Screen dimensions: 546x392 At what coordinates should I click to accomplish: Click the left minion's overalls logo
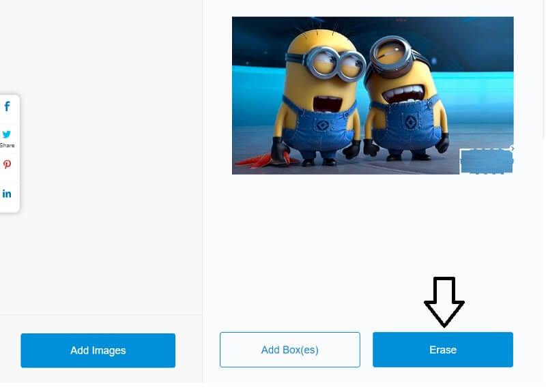coord(322,125)
